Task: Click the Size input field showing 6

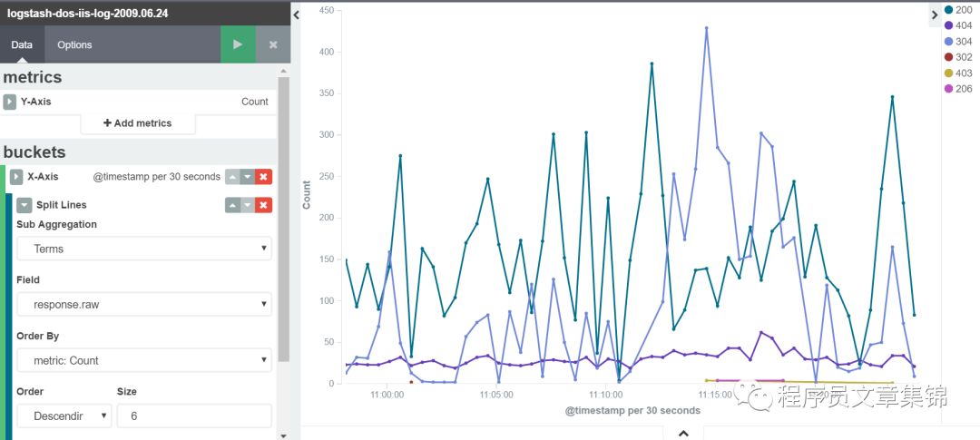Action: point(194,416)
